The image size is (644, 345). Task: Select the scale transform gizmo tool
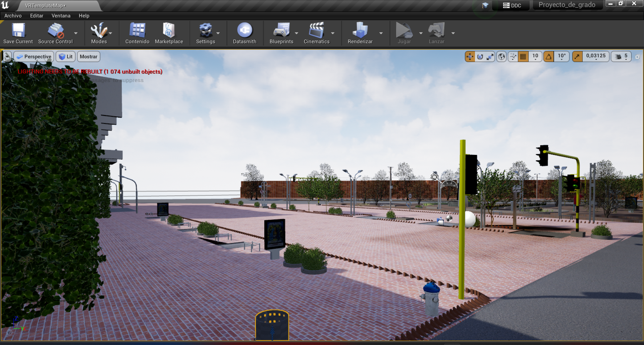click(x=490, y=57)
